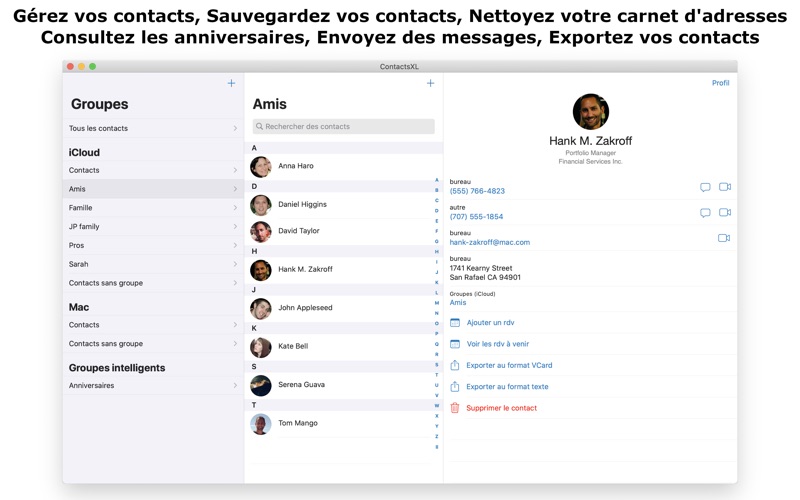
Task: Choose Exporter au format VCard
Action: (x=509, y=365)
